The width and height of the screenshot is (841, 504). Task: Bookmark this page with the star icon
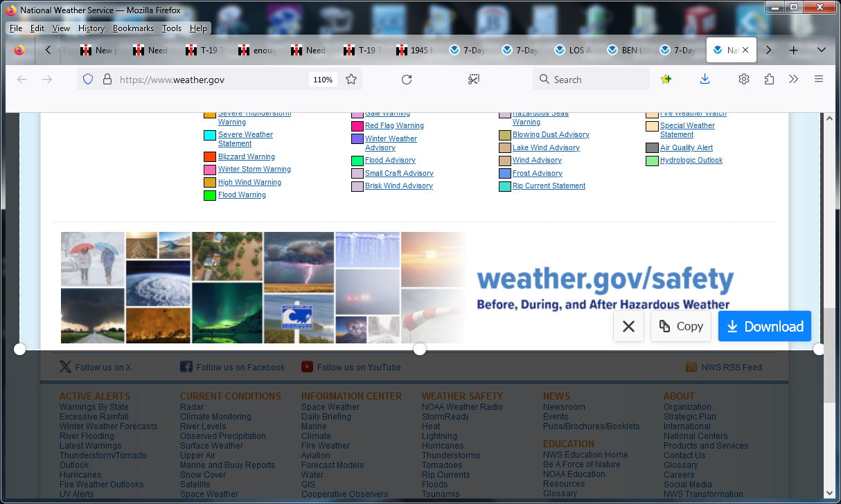351,80
